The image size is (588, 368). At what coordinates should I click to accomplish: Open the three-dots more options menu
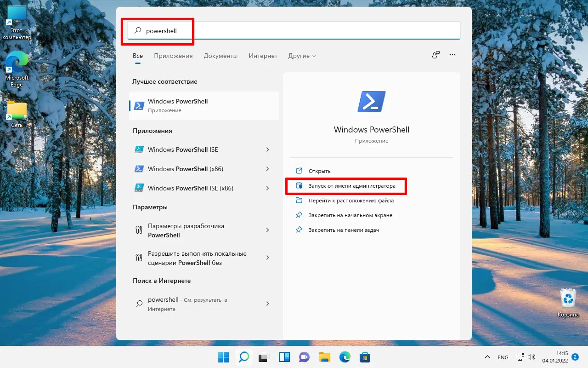[452, 55]
